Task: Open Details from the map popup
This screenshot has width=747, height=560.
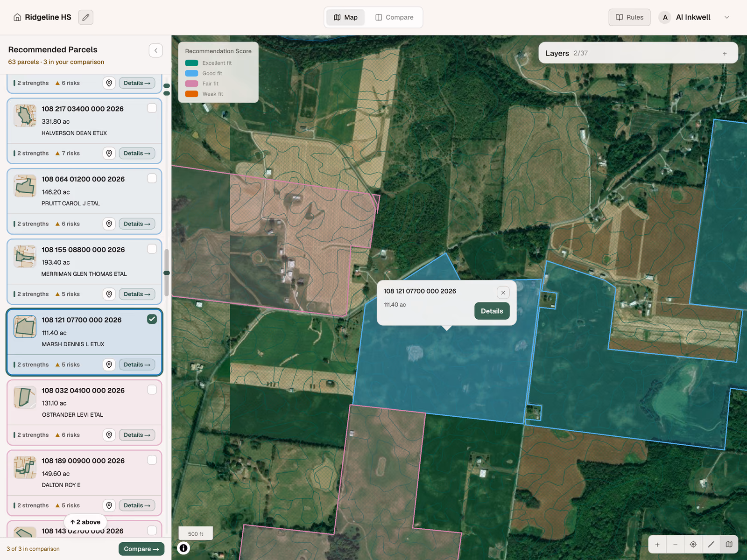Action: [492, 311]
